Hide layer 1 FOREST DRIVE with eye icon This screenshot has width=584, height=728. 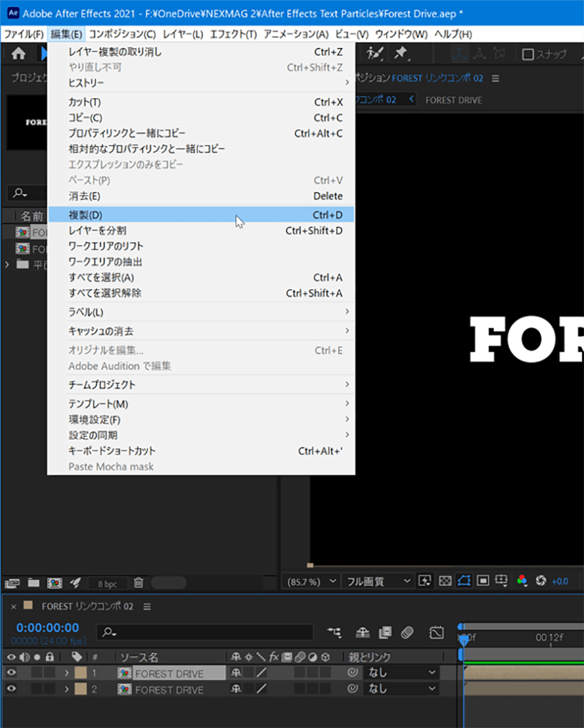click(x=11, y=673)
